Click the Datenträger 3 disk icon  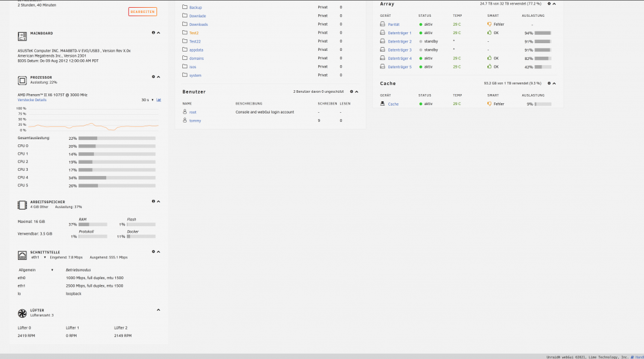click(383, 50)
